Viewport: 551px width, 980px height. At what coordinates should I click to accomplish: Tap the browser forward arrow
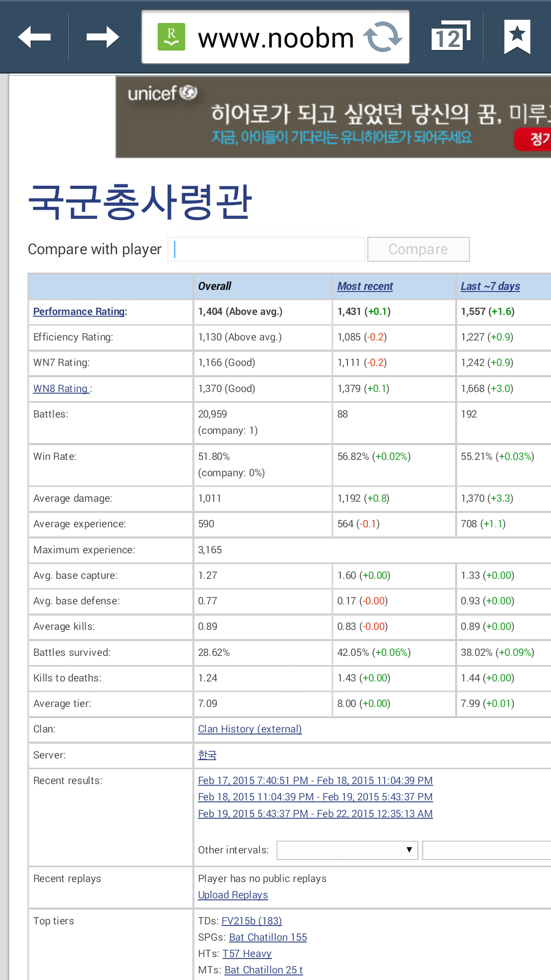(x=103, y=37)
